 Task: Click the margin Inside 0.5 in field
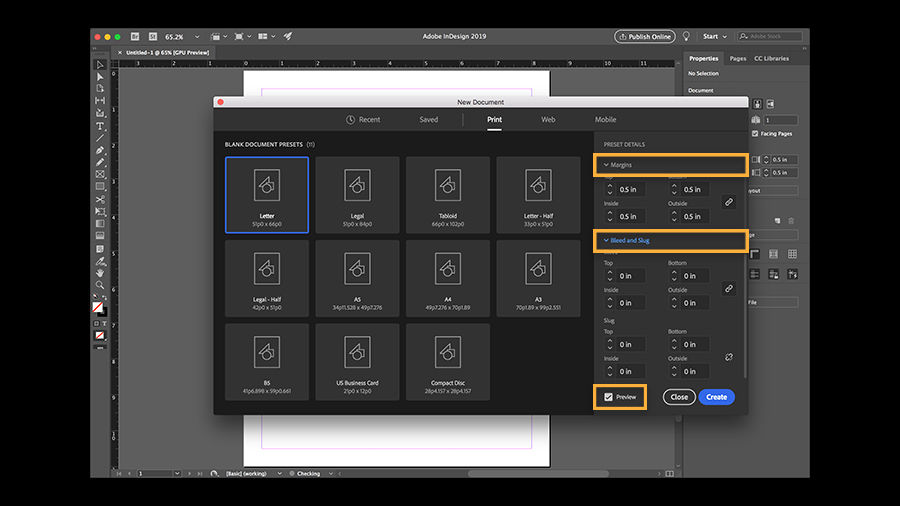click(630, 216)
